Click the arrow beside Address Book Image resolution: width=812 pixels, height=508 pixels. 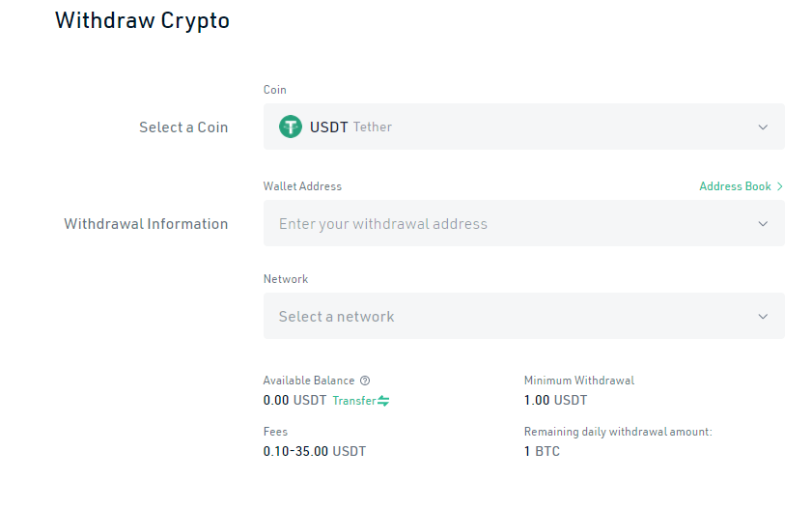(780, 186)
